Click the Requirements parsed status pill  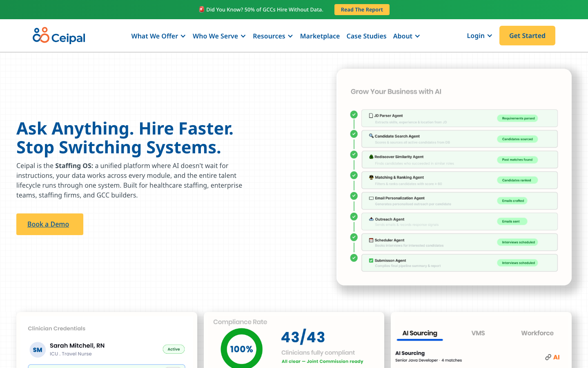518,118
